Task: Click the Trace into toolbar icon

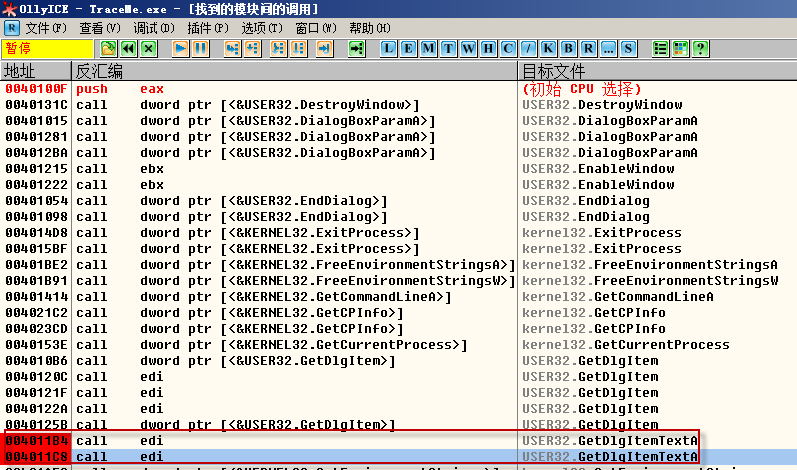Action: coord(278,49)
